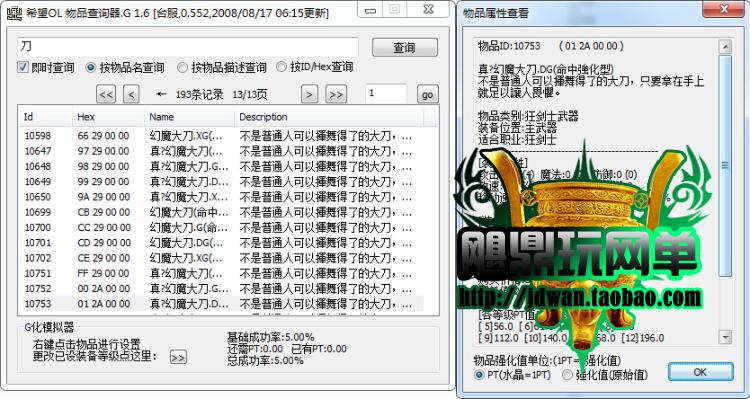Go to next page with > button
This screenshot has height=399, width=750.
click(x=309, y=94)
